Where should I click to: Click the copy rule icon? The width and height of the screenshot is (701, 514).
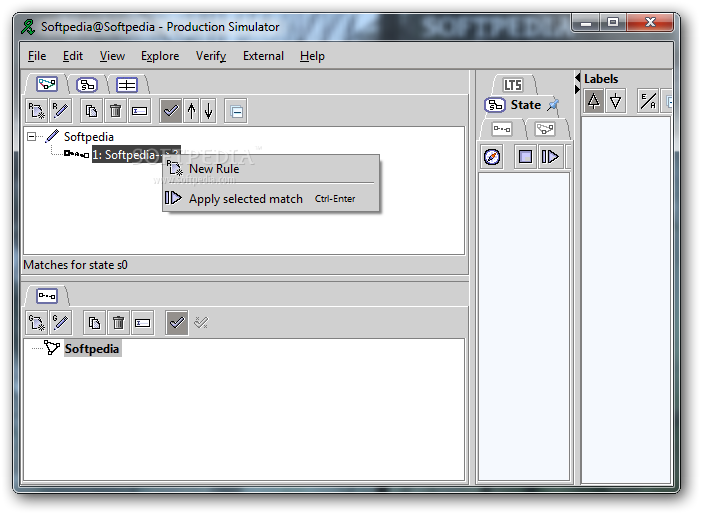click(91, 110)
